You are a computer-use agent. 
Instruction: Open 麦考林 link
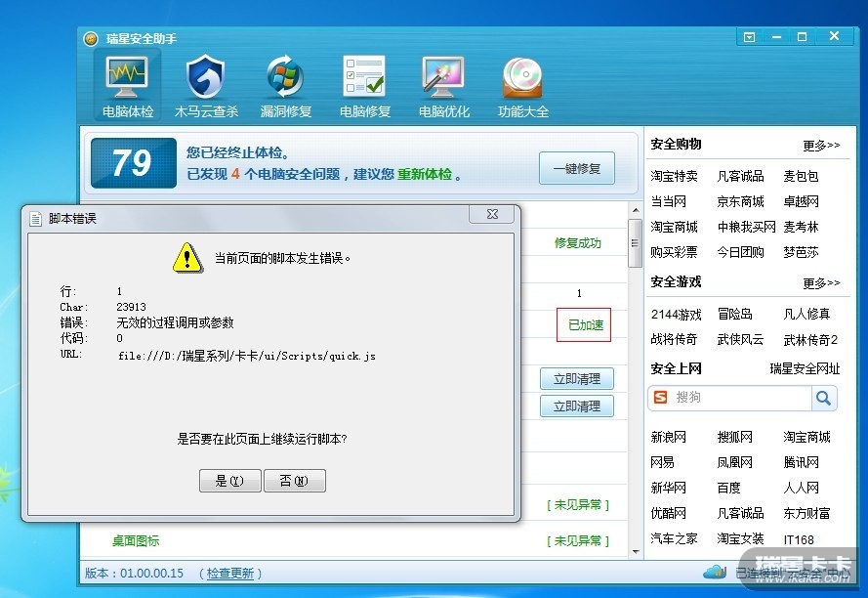[x=801, y=228]
